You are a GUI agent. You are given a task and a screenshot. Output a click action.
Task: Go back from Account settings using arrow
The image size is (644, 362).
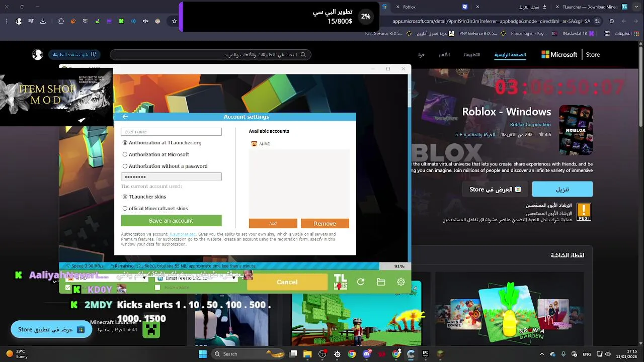click(x=125, y=117)
